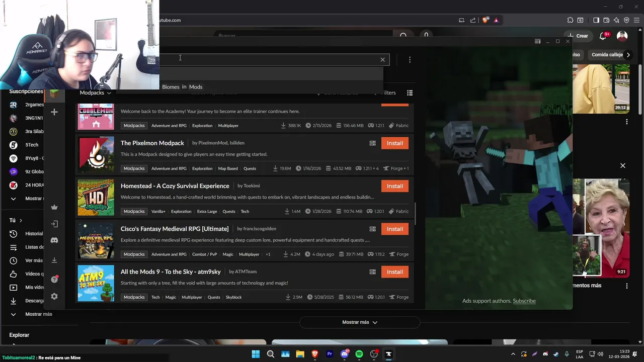Select the Homestead HD thumbnail

[x=96, y=197]
